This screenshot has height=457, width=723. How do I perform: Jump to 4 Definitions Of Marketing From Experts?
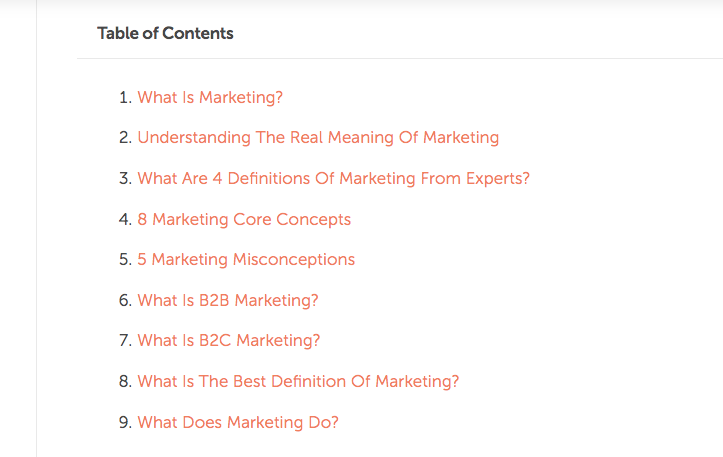(333, 179)
